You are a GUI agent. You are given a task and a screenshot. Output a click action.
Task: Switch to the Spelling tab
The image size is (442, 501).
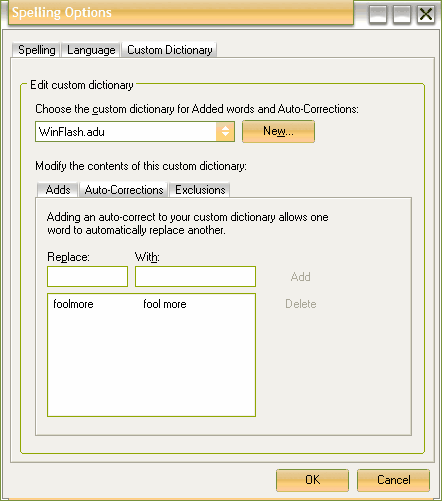pos(36,50)
